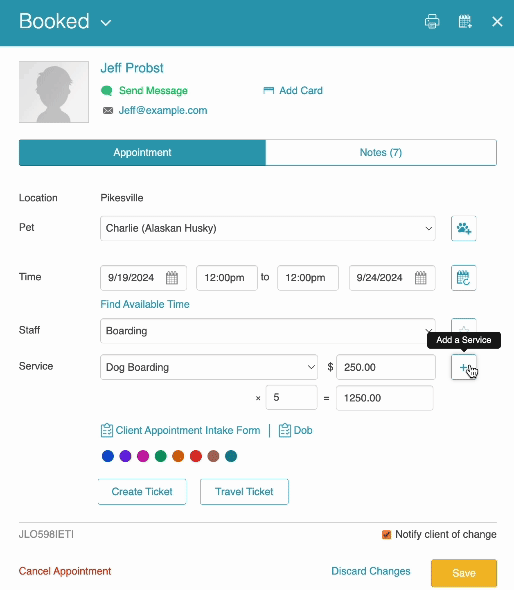Click Cancel Appointment link
514x590 pixels.
[x=65, y=571]
